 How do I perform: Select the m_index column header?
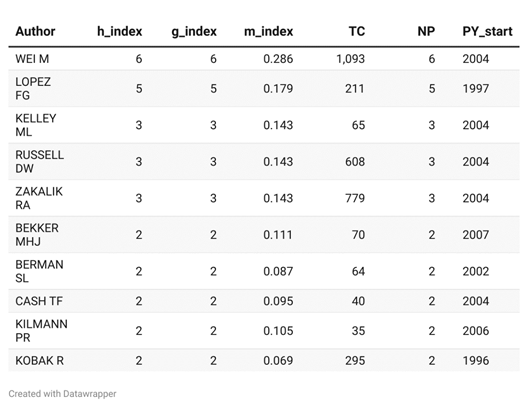coord(268,31)
